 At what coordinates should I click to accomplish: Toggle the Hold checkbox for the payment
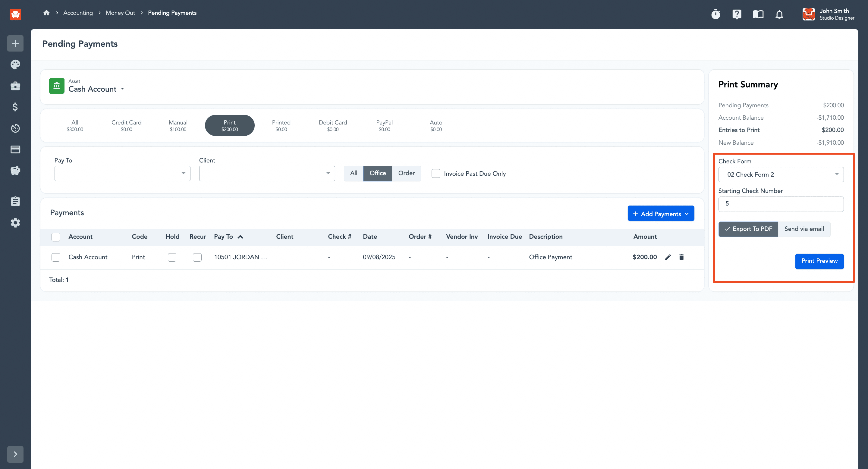point(172,257)
